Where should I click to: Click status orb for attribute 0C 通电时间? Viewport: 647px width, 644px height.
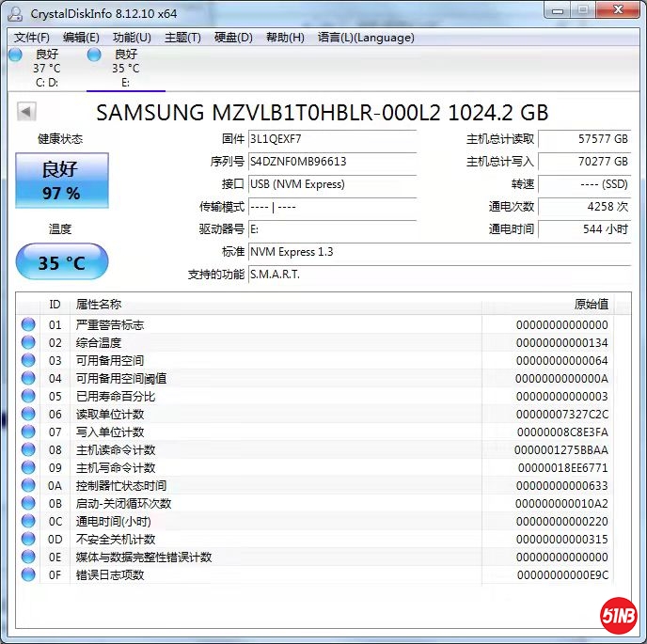[x=28, y=521]
